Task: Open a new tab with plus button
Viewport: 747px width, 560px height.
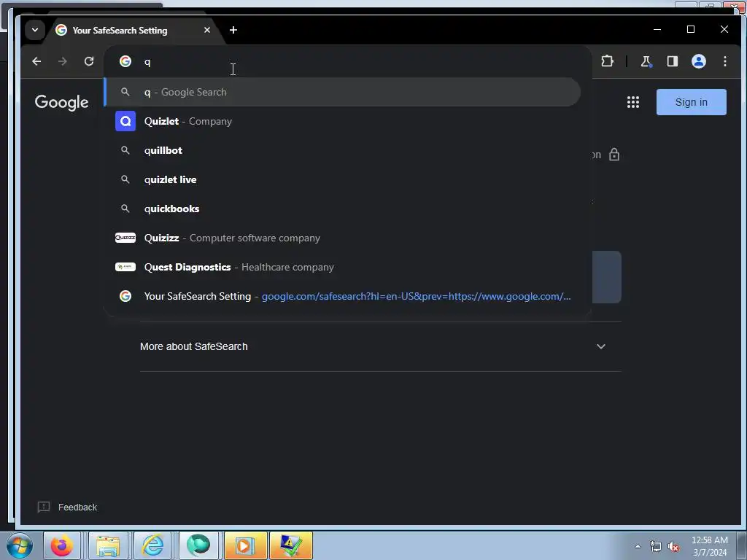Action: click(233, 30)
